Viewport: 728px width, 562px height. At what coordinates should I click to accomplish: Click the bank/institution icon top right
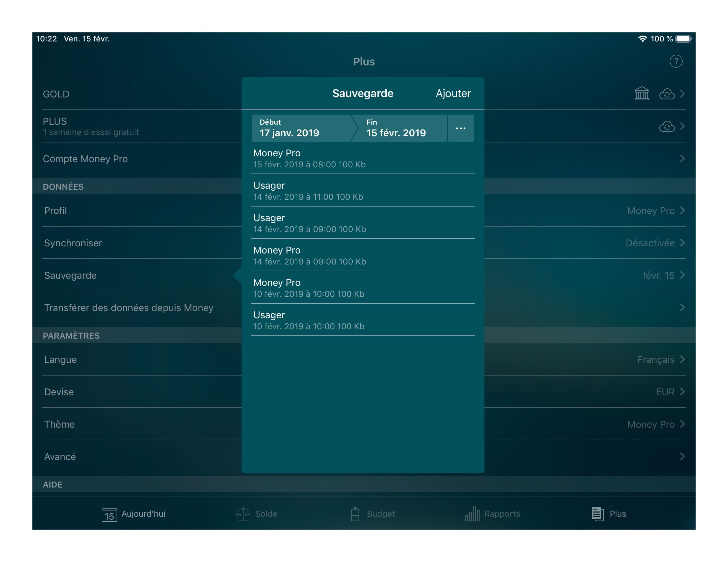point(643,94)
